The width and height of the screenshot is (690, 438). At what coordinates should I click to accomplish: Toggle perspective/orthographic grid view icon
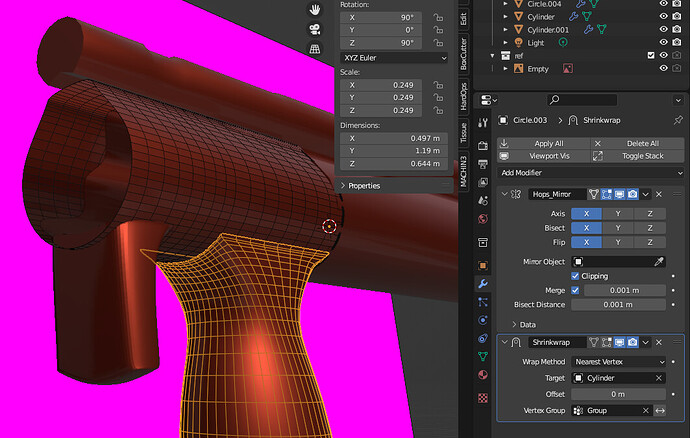point(314,49)
